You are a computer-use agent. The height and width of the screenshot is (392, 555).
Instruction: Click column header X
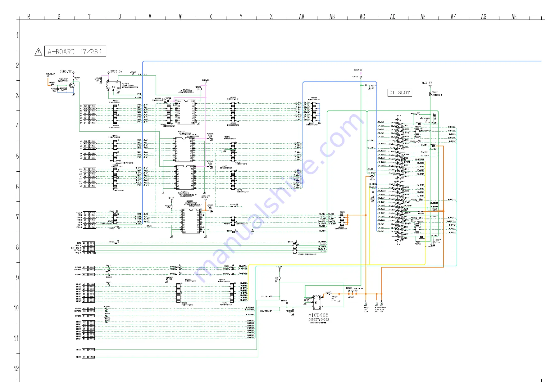click(211, 17)
